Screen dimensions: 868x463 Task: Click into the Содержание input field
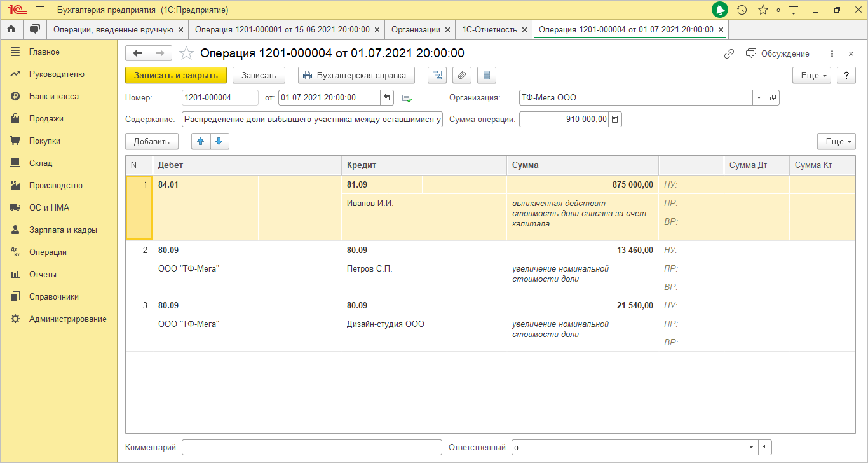(312, 119)
